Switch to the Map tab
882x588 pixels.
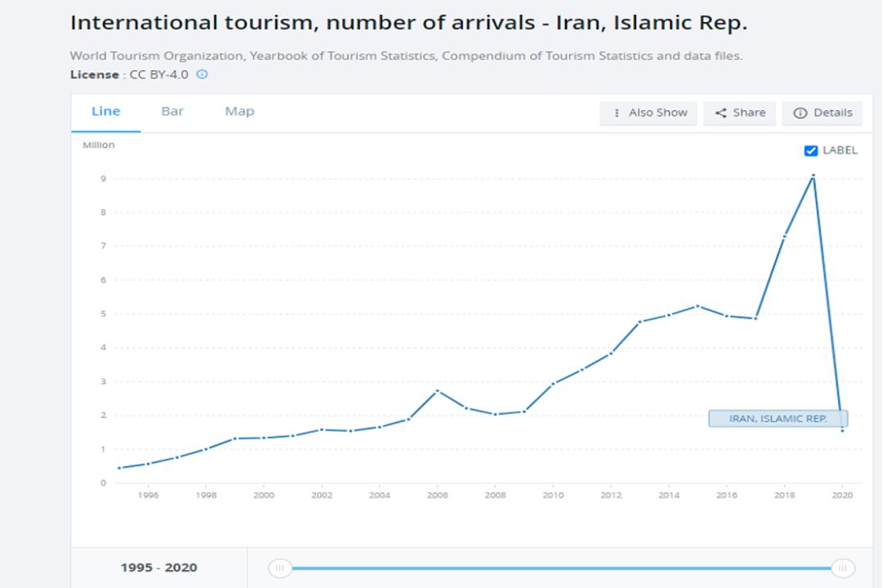239,111
